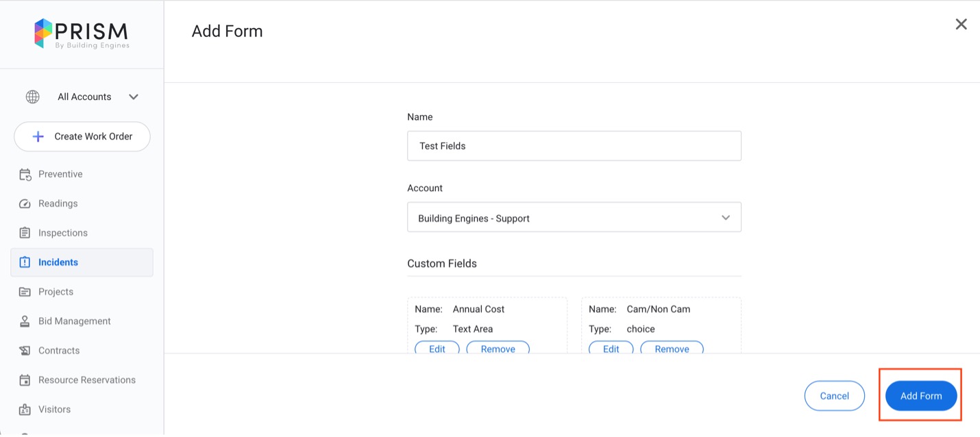Click the Contracts icon in sidebar
The width and height of the screenshot is (980, 437).
(x=25, y=351)
